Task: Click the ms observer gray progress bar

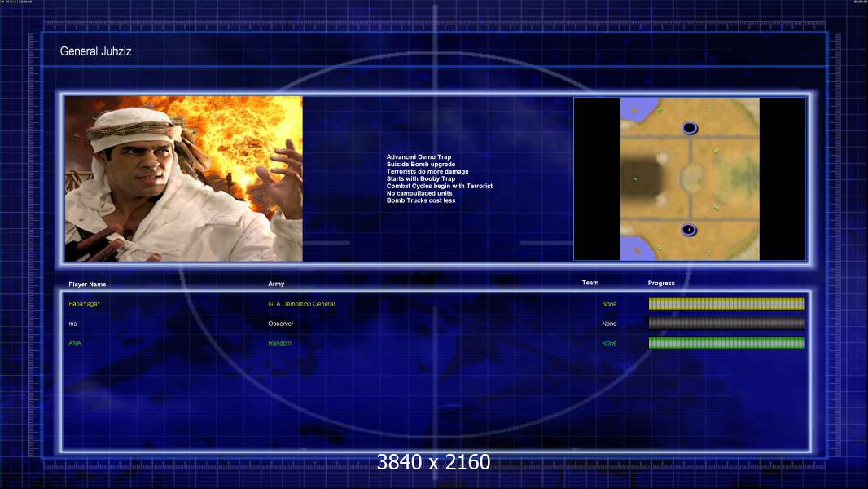Action: 727,324
